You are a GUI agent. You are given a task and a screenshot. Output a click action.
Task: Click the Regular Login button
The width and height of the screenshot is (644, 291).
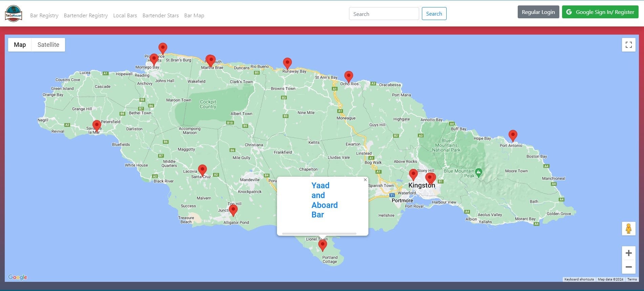coord(538,12)
